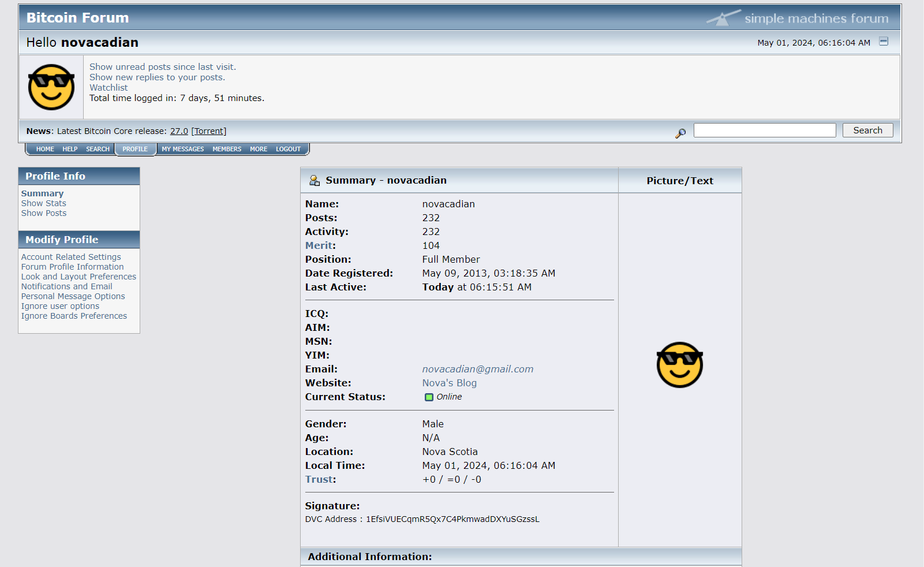Click the Gender value Male
924x567 pixels.
click(x=433, y=424)
